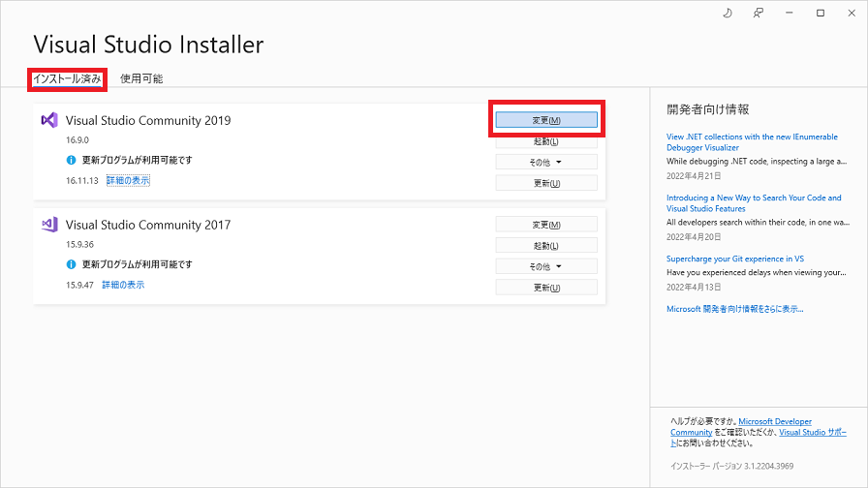Toggle the dark theme moon icon
Image resolution: width=868 pixels, height=488 pixels.
click(728, 13)
